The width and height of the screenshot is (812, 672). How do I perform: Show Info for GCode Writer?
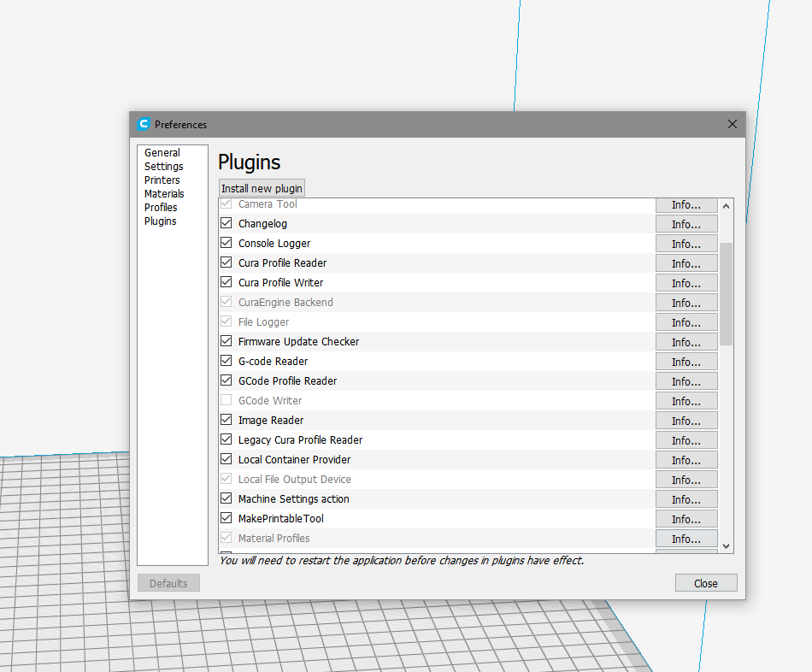(x=686, y=402)
